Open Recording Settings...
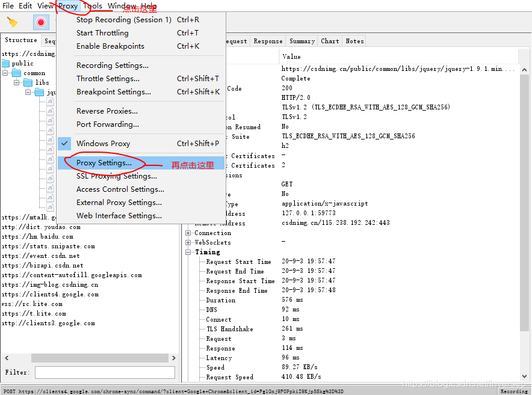This screenshot has height=395, width=532. pos(141,65)
